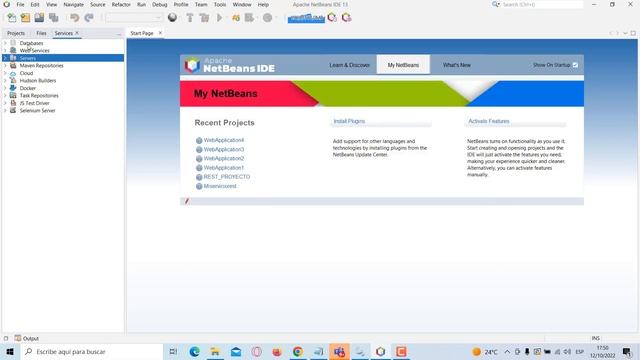Viewport: 640px width, 360px height.
Task: Click the Build Project hammer icon
Action: click(x=190, y=18)
